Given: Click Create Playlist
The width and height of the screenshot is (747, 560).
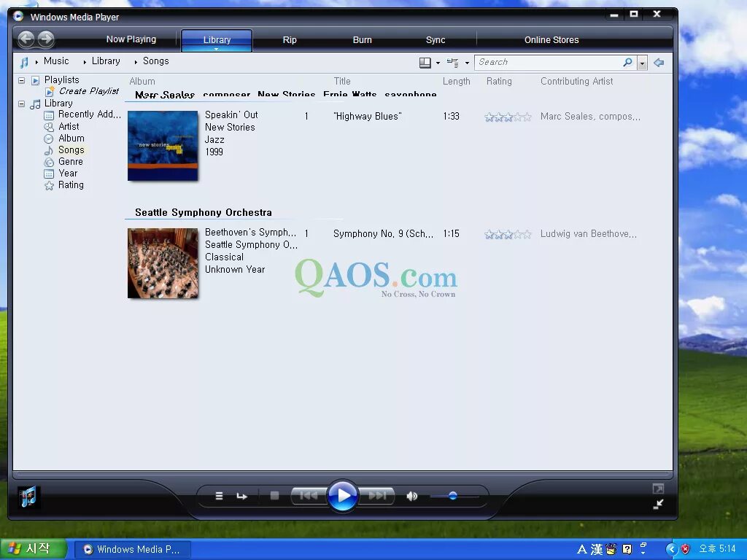Looking at the screenshot, I should tap(88, 91).
